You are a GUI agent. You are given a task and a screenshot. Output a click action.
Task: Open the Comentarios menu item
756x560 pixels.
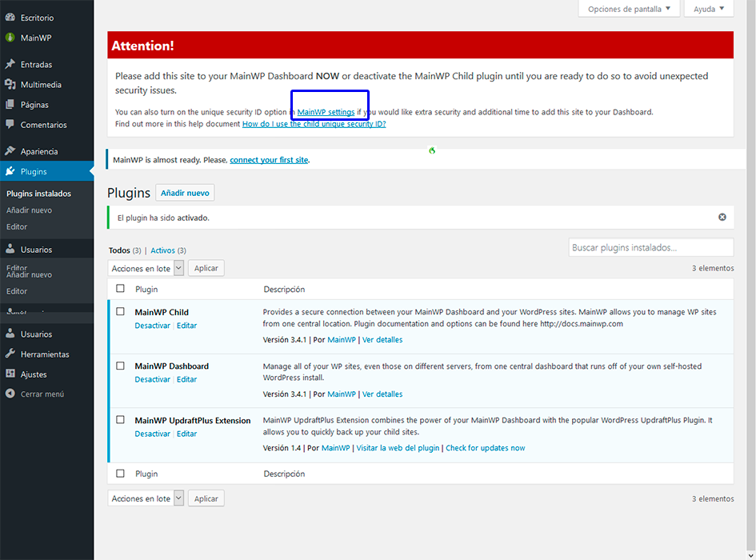tap(43, 125)
